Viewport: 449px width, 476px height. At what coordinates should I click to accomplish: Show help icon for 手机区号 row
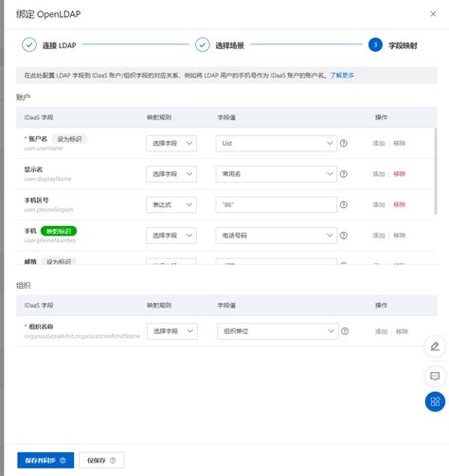tap(344, 204)
